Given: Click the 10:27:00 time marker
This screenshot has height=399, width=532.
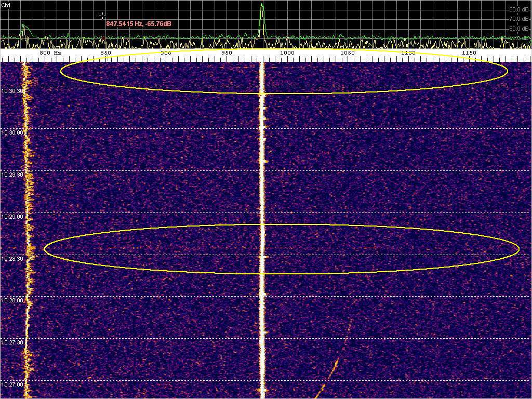Looking at the screenshot, I should pyautogui.click(x=12, y=384).
